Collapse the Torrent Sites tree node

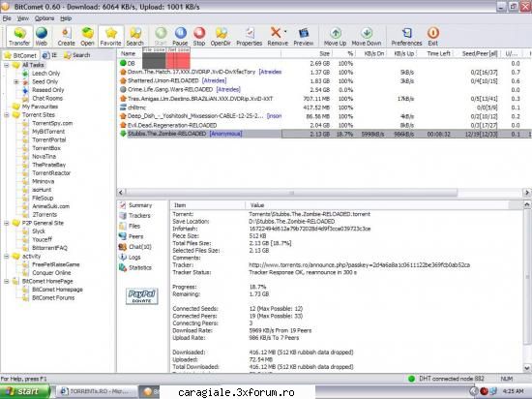point(7,115)
